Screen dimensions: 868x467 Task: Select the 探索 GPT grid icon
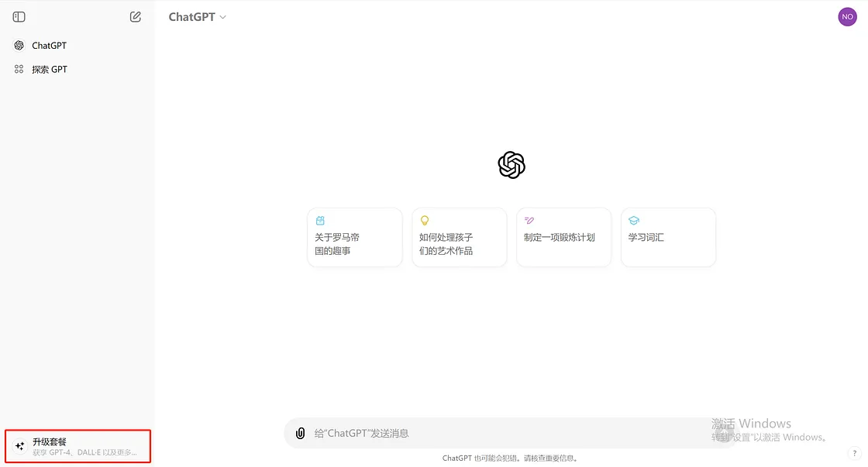19,69
